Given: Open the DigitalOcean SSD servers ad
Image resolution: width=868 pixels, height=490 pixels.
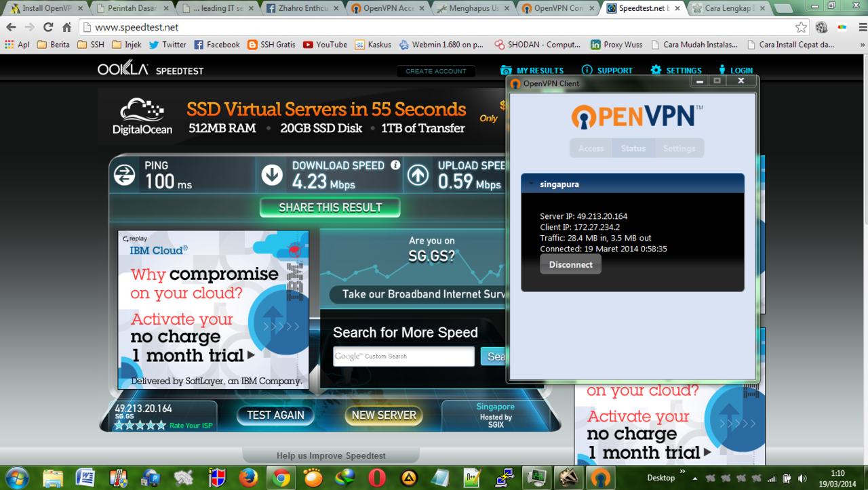Looking at the screenshot, I should pos(302,117).
